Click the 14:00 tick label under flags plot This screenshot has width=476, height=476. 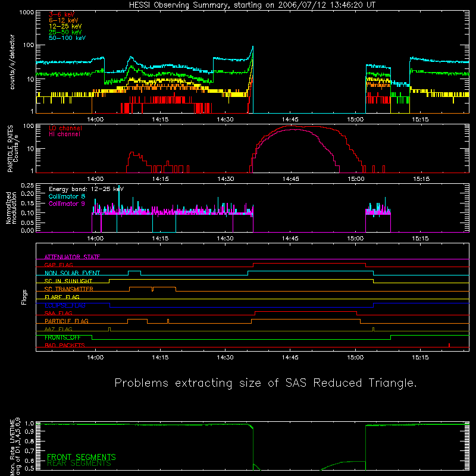(95, 358)
